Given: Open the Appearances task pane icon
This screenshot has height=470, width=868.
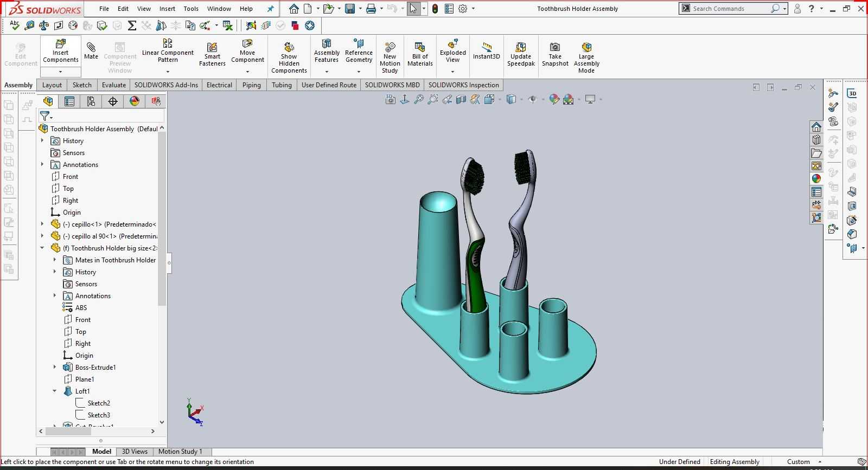Looking at the screenshot, I should (x=816, y=178).
